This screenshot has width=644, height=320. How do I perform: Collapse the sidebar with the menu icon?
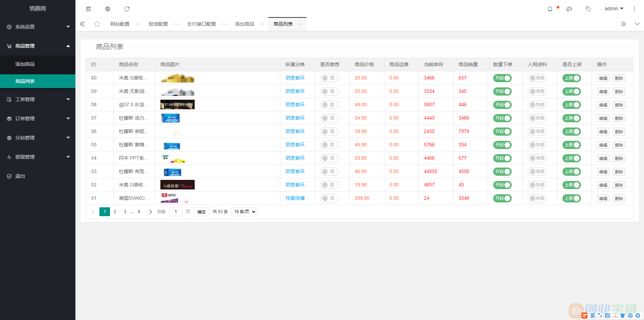[88, 9]
